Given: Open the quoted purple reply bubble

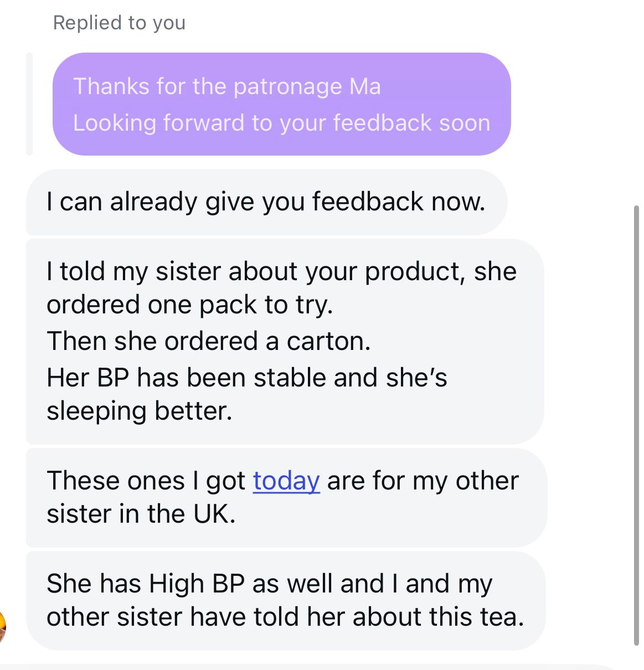Looking at the screenshot, I should [281, 104].
